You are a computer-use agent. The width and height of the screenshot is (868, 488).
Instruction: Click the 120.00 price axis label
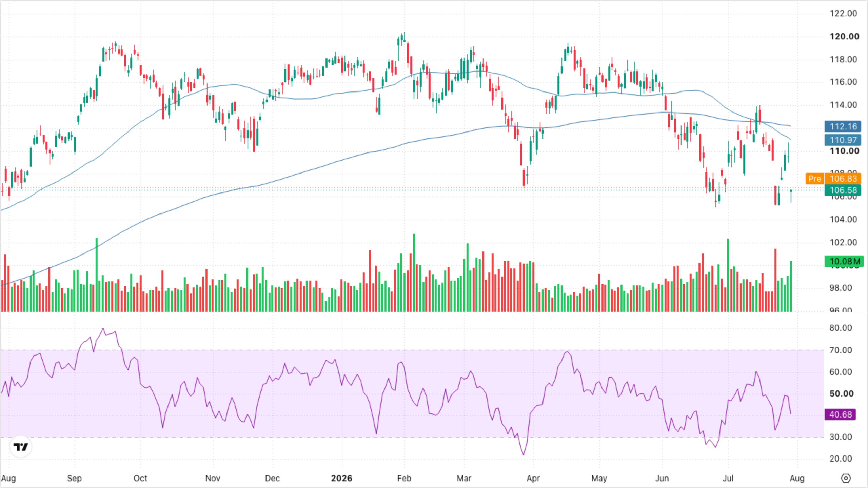(x=844, y=36)
